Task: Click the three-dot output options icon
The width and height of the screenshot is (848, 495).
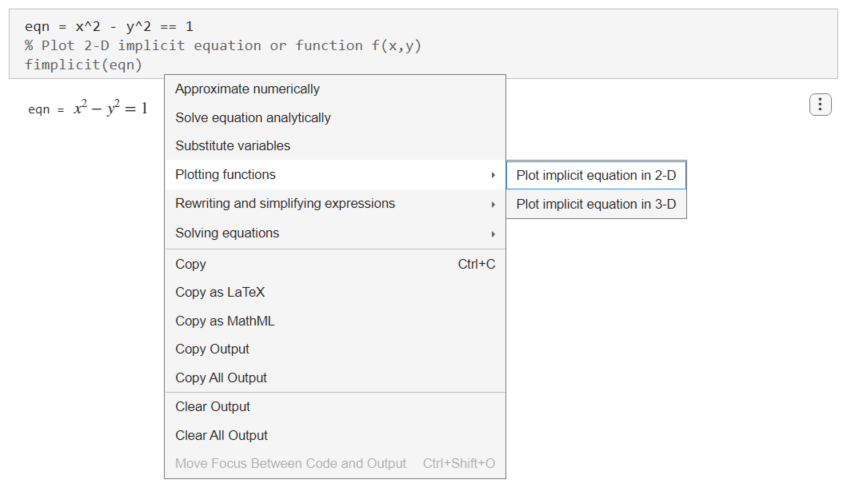Action: [819, 104]
